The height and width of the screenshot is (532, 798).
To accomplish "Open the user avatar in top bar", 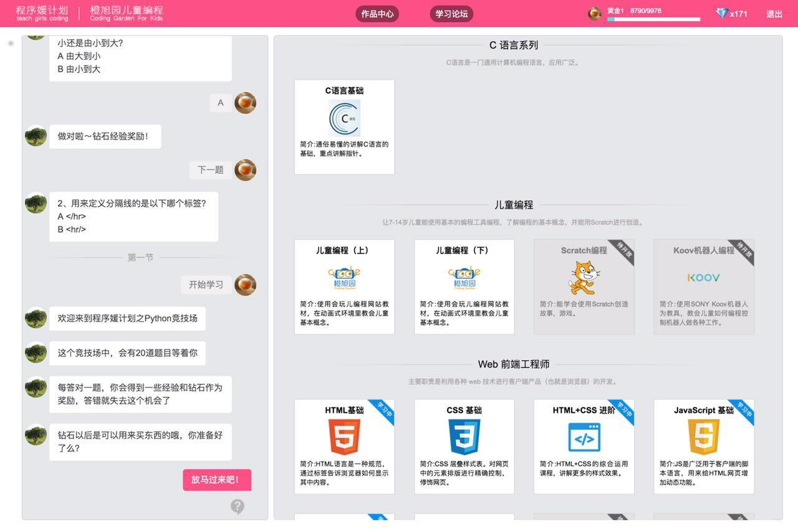I will (x=595, y=13).
